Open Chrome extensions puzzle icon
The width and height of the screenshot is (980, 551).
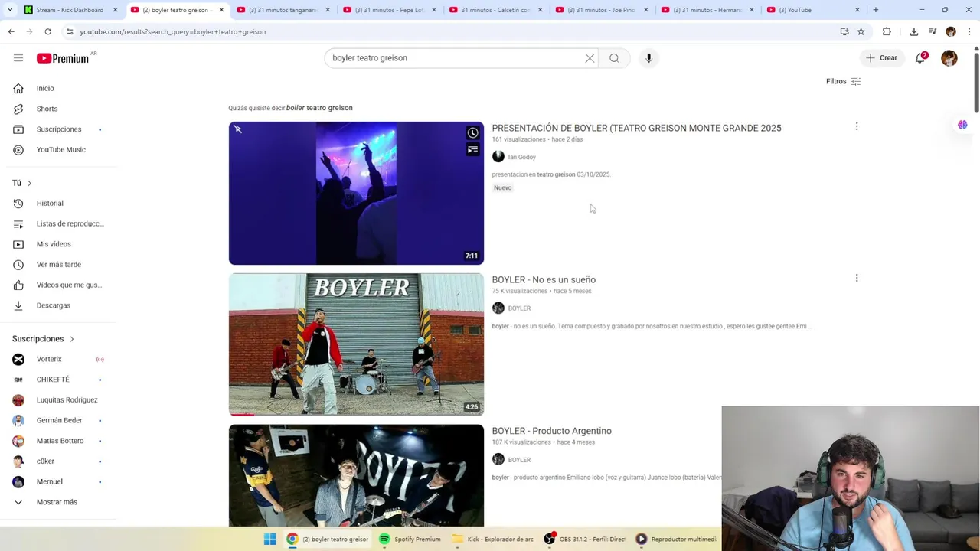(x=887, y=31)
